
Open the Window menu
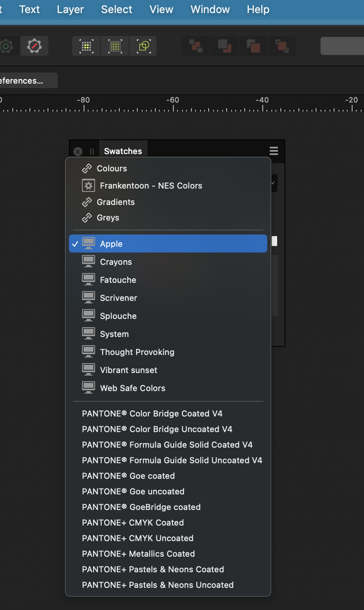[210, 9]
